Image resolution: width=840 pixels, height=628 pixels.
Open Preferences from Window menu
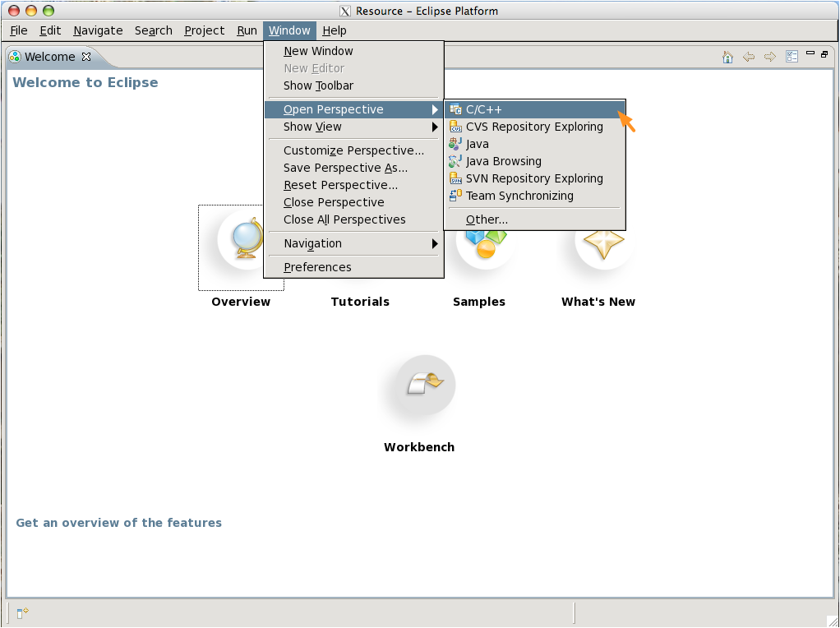(x=354, y=267)
